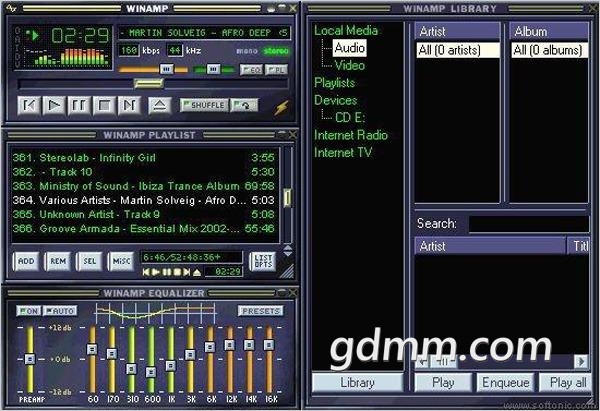This screenshot has width=600, height=411.
Task: Click the 02:29 time display
Action: click(x=80, y=36)
